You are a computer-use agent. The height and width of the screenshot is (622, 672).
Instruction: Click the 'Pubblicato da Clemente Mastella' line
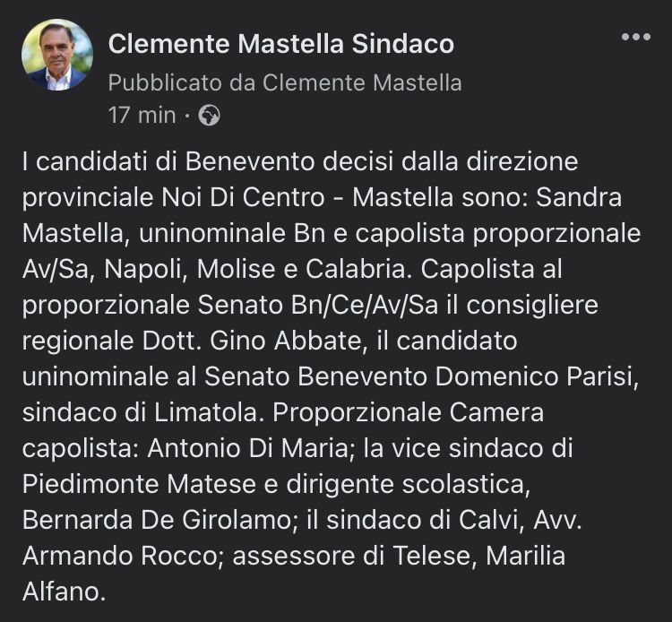(x=285, y=82)
